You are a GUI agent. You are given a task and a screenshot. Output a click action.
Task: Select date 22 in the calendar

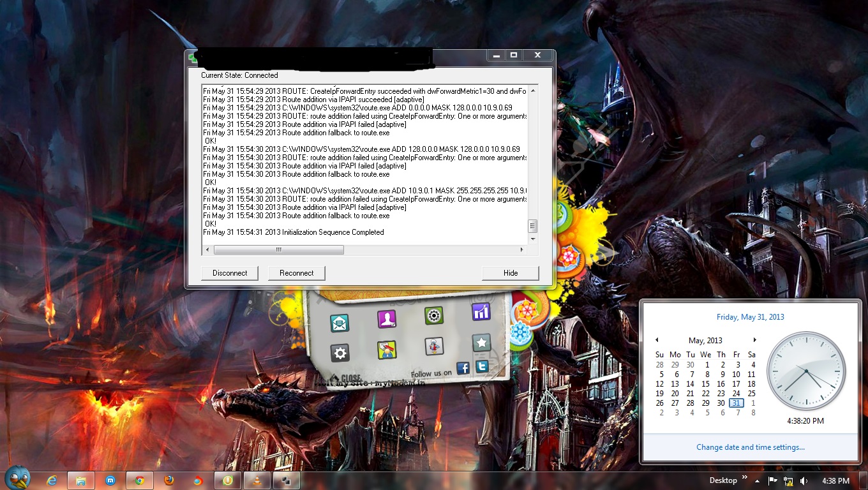(x=705, y=394)
